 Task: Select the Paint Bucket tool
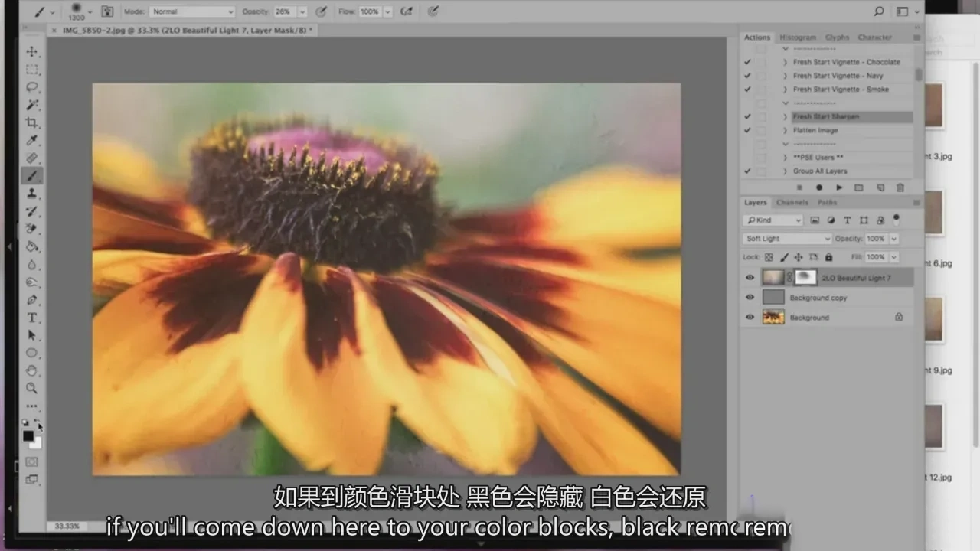32,246
